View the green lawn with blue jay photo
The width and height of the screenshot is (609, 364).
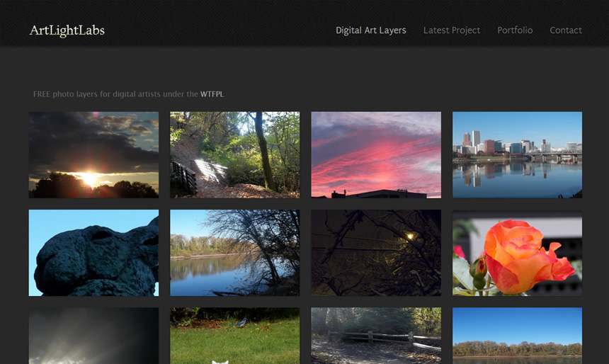[235, 336]
